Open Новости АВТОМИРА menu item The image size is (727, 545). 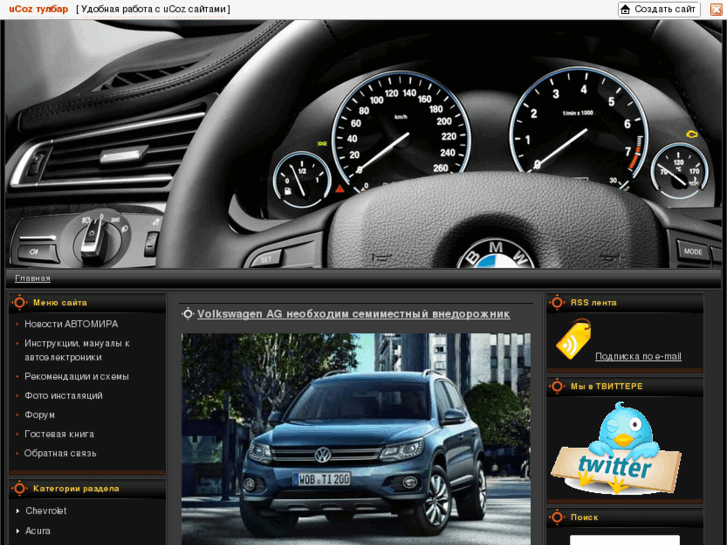pyautogui.click(x=71, y=324)
